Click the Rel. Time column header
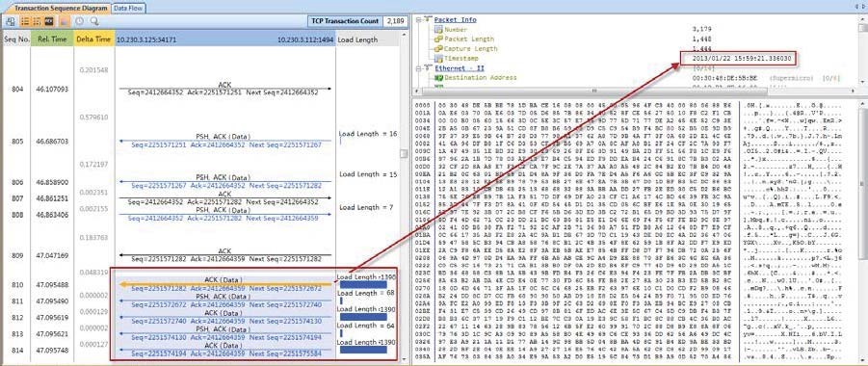Viewport: 868px width, 366px height. (x=52, y=39)
